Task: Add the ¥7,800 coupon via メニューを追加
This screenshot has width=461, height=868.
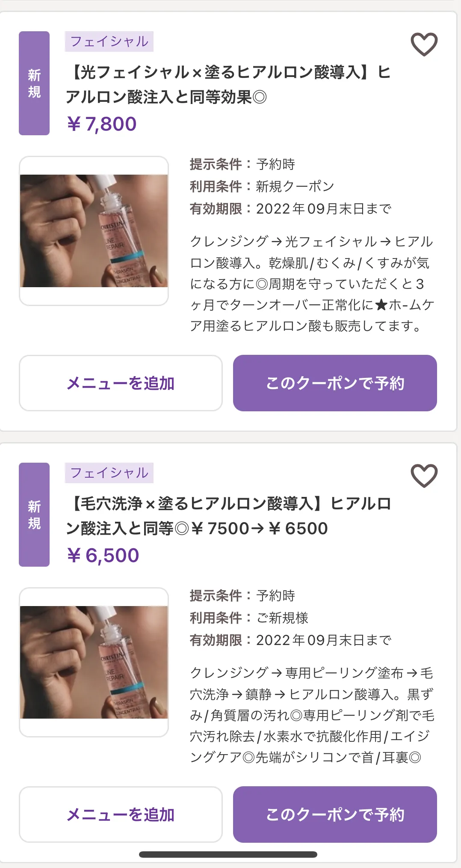Action: point(121,383)
